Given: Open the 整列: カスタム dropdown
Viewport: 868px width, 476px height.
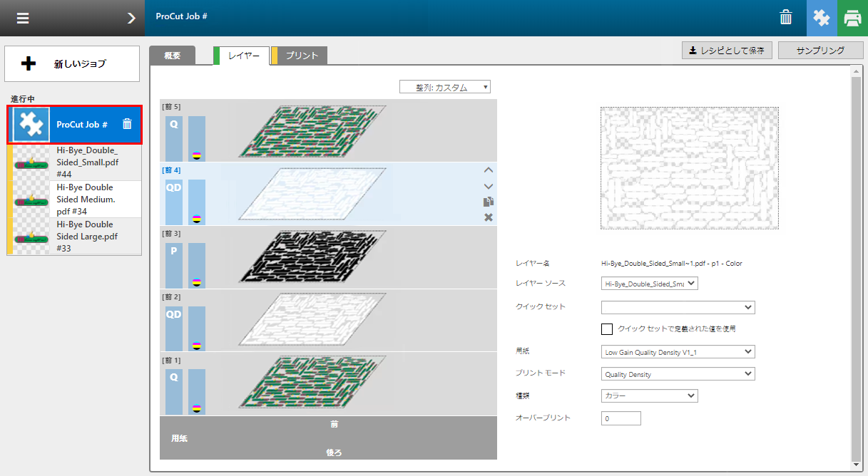Looking at the screenshot, I should pyautogui.click(x=445, y=87).
